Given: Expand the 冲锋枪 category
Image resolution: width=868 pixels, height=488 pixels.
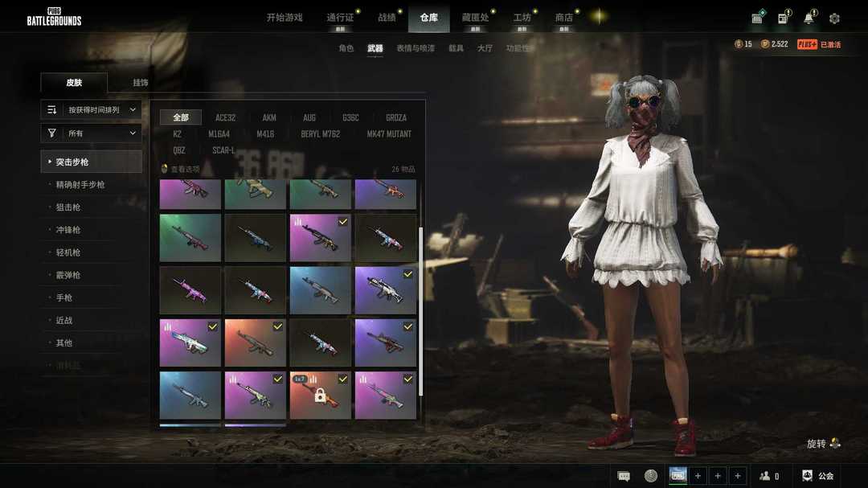Looking at the screenshot, I should click(x=68, y=230).
